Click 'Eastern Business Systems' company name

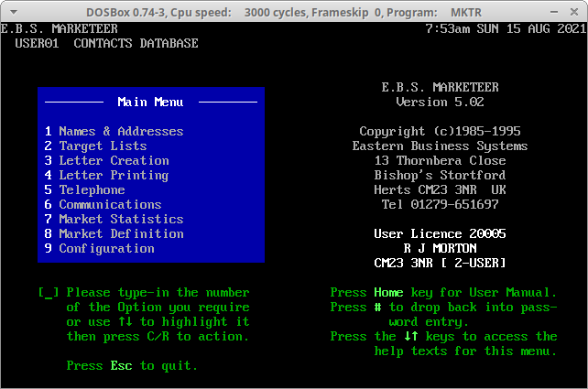(x=440, y=146)
